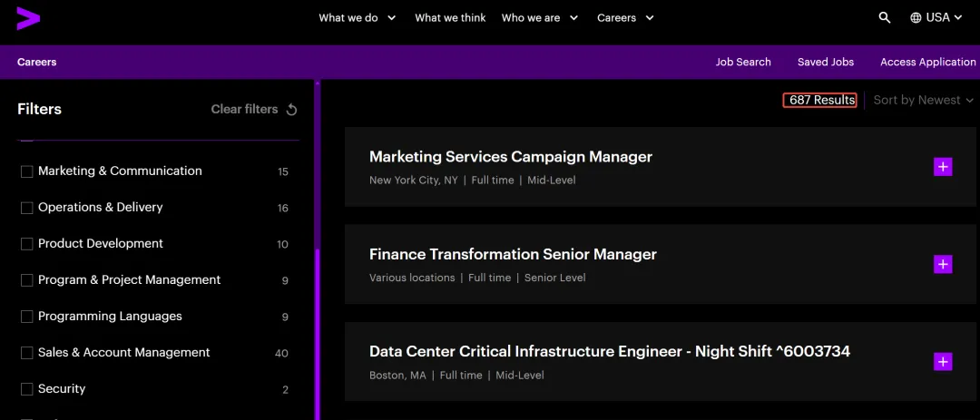Screen dimensions: 980x420
Task: Go to What we think
Action: (x=450, y=17)
